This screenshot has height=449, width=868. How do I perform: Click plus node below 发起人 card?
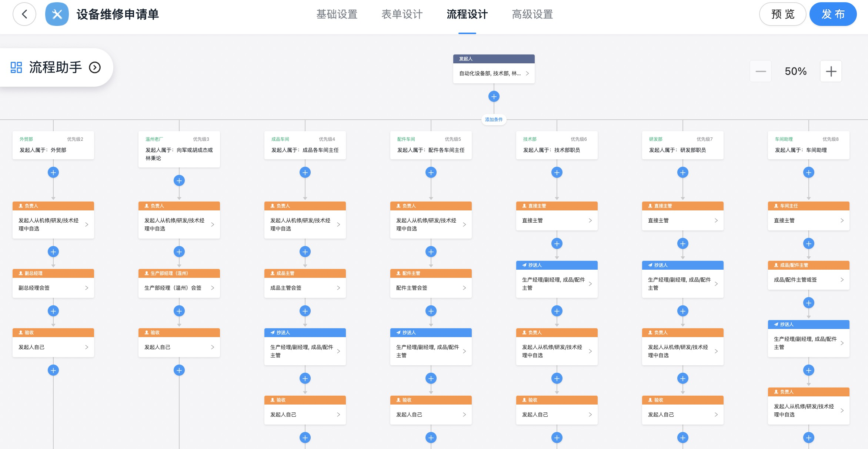click(494, 97)
